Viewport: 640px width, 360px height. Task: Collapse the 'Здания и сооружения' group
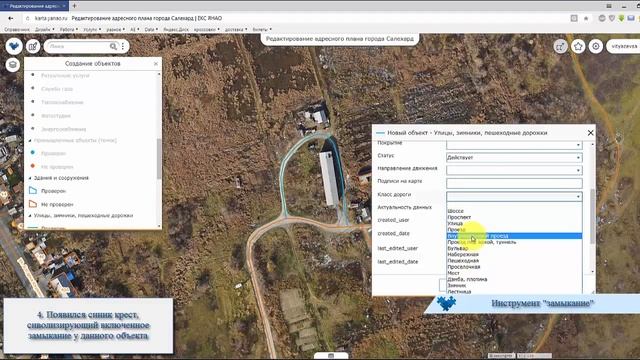[30, 178]
